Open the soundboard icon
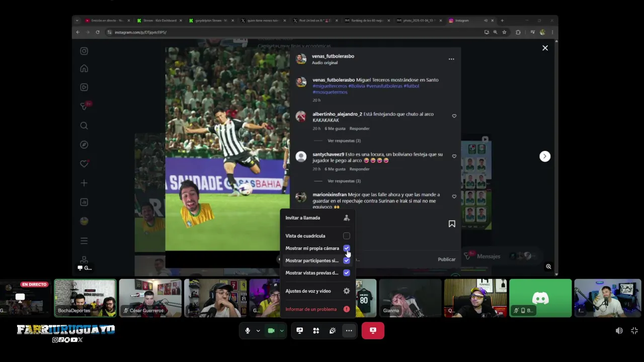The image size is (644, 362). [333, 331]
